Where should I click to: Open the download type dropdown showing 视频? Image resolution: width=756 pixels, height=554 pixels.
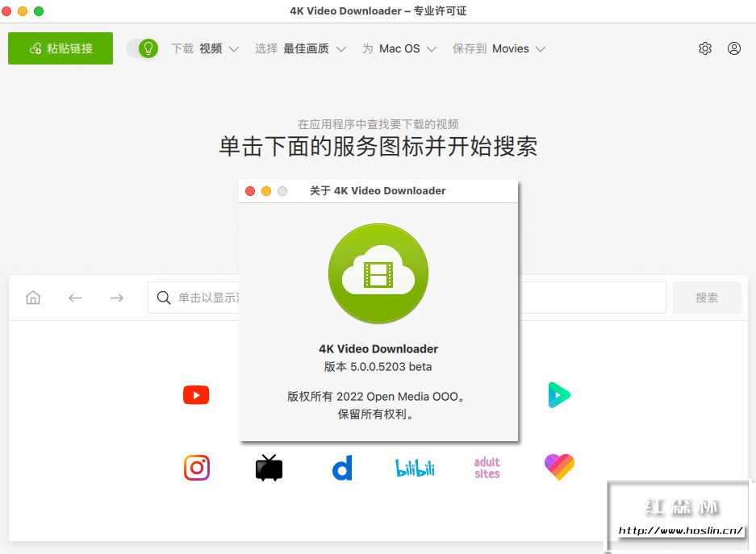pyautogui.click(x=206, y=48)
